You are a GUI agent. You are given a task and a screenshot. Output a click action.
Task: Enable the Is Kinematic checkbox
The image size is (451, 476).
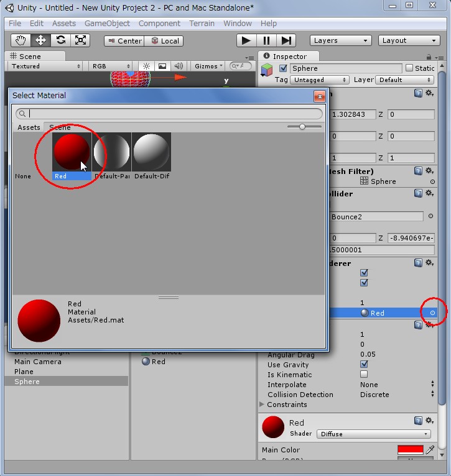[x=364, y=374]
